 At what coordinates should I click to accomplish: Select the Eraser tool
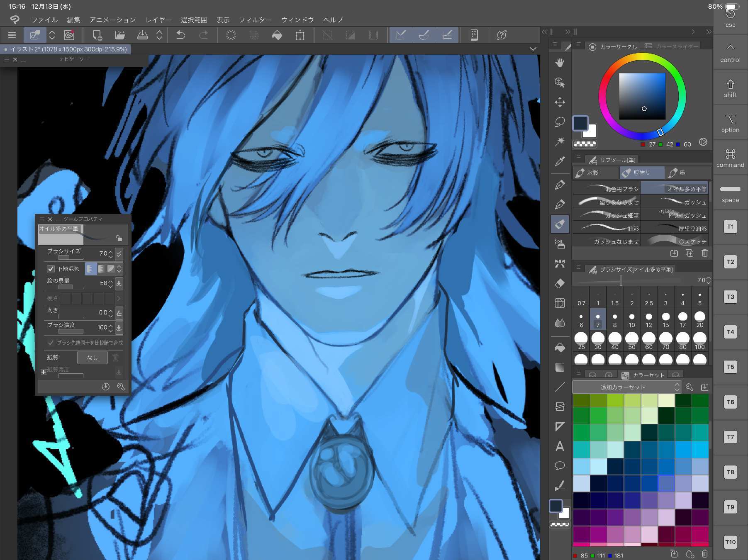pos(560,283)
